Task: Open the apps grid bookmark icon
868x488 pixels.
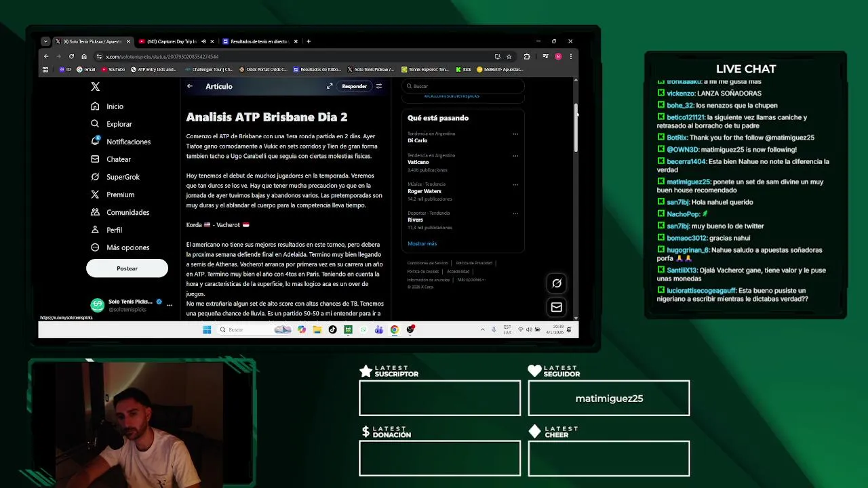Action: pos(45,69)
